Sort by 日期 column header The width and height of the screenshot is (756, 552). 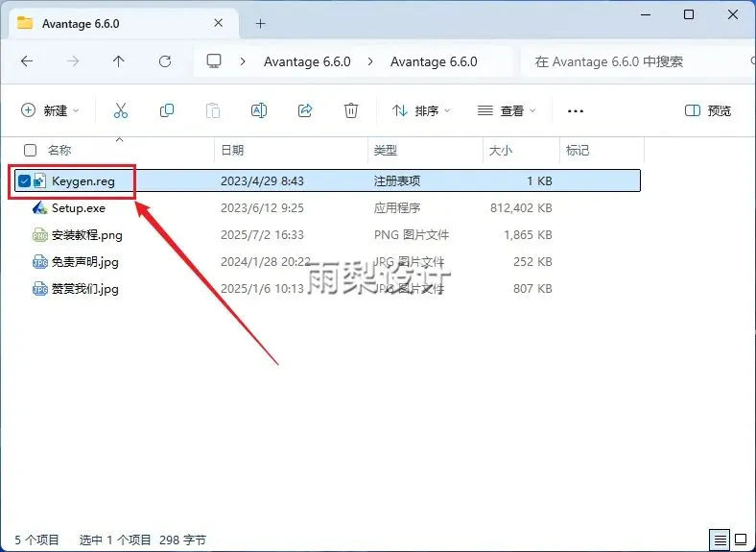[232, 150]
